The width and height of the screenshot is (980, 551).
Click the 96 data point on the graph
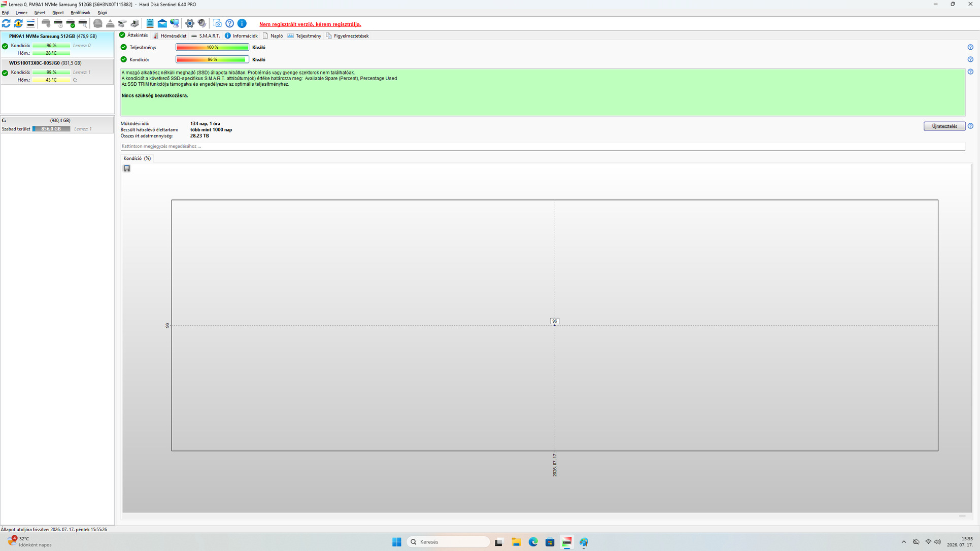pos(555,325)
